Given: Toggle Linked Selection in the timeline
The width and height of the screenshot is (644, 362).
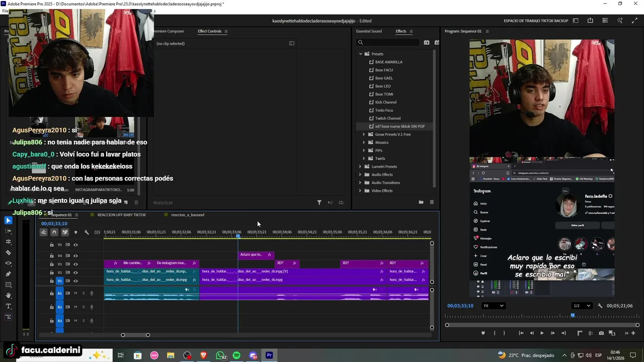Looking at the screenshot, I should (x=65, y=232).
